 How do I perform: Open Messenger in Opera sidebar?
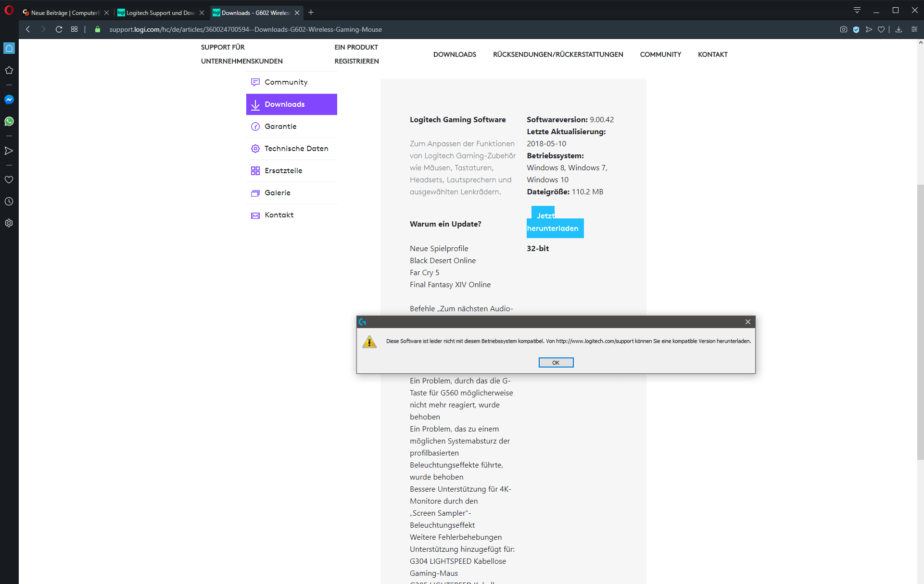coord(9,100)
